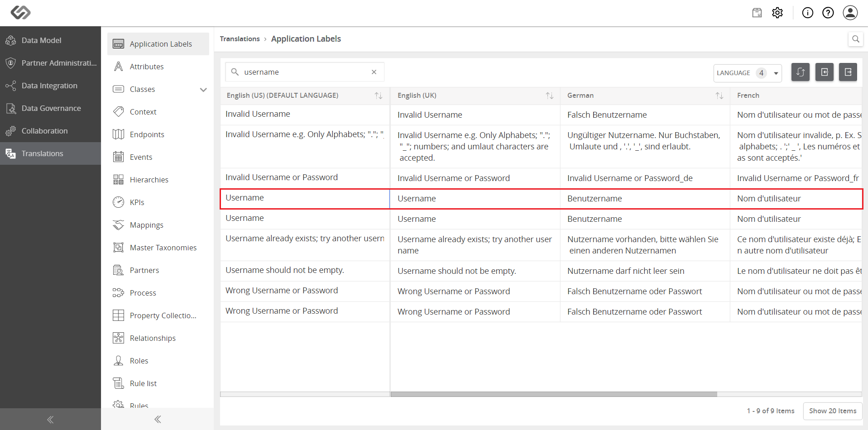Clear the username search text
868x430 pixels.
pos(374,72)
